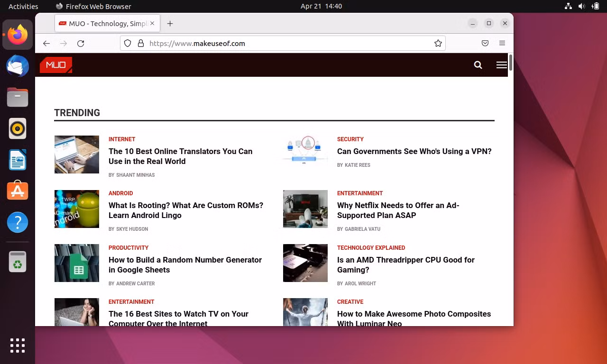The image size is (607, 364).
Task: Open the Activities overview
Action: [23, 6]
